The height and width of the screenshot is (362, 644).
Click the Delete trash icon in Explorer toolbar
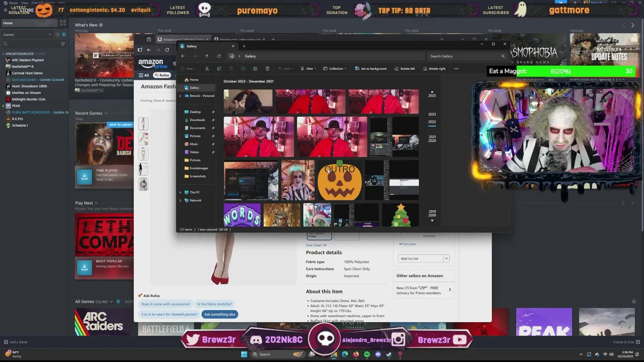click(267, 69)
